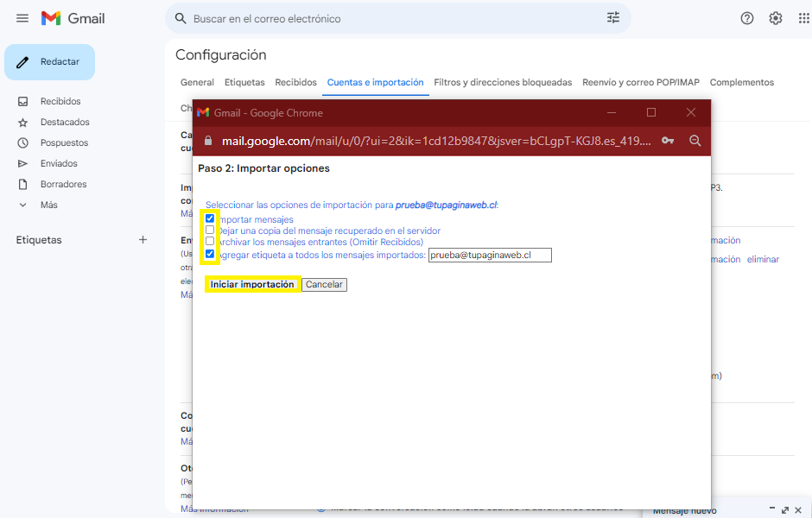Click the password key icon in address bar

pyautogui.click(x=668, y=141)
